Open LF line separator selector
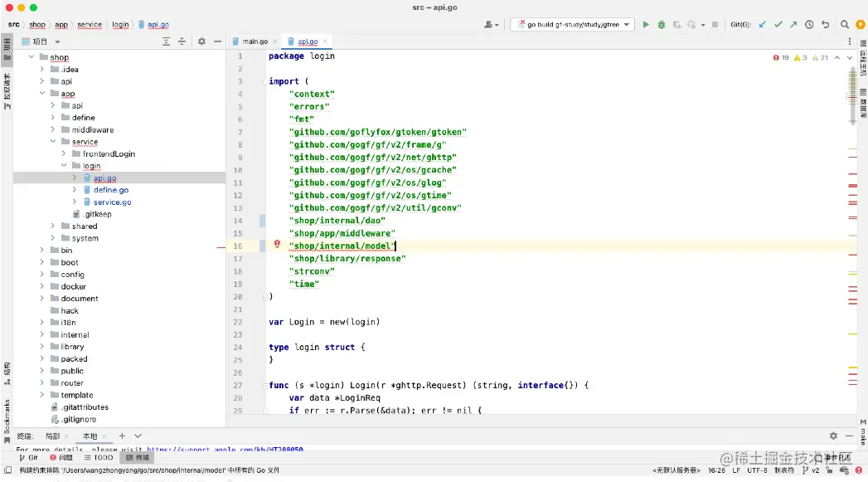868x482 pixels. [735, 470]
